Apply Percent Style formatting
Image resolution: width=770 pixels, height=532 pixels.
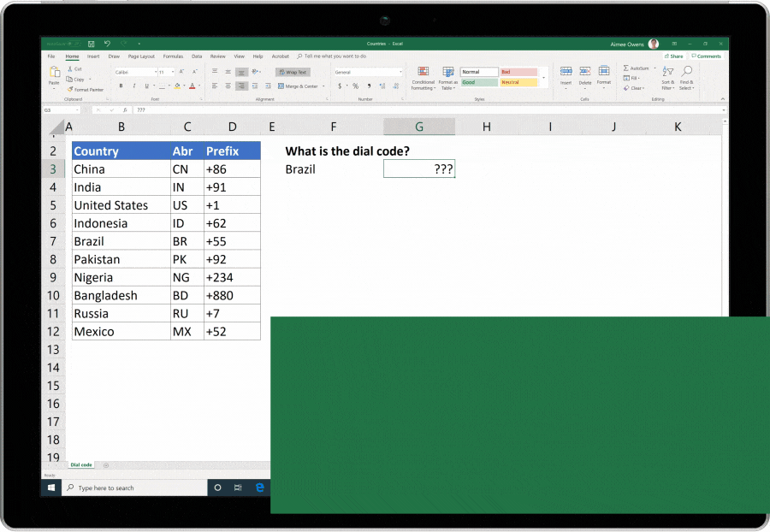click(354, 84)
